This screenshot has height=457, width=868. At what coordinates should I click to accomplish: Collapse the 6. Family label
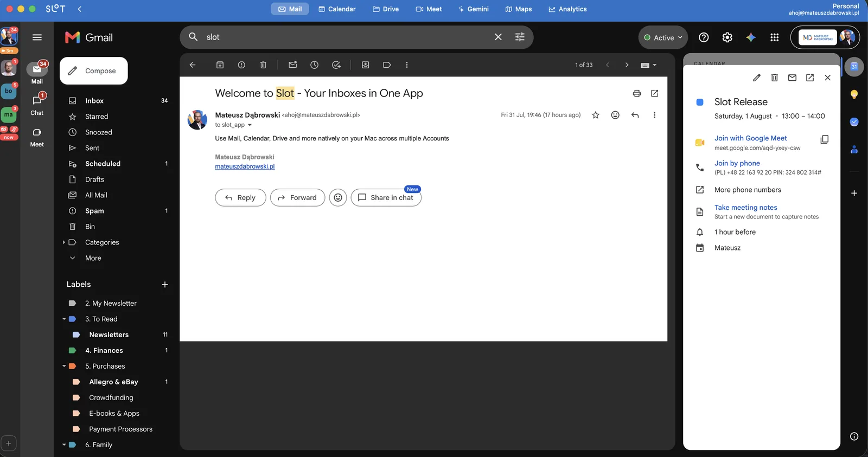click(x=64, y=445)
